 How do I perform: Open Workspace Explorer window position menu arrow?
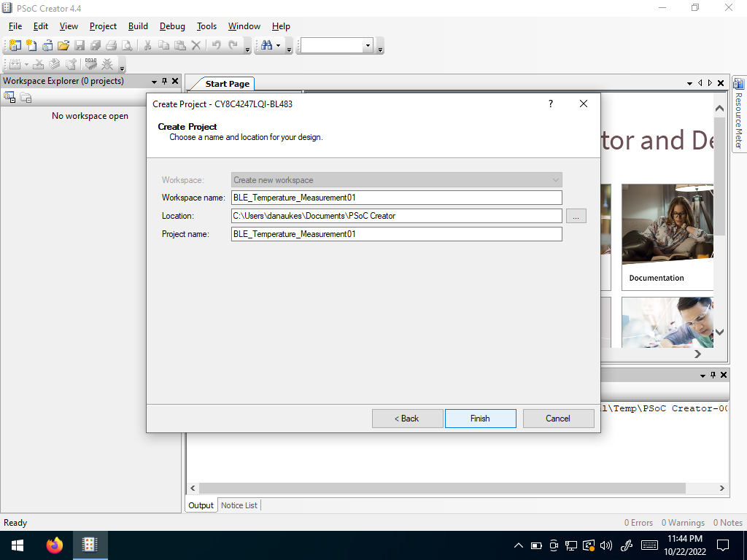click(155, 82)
